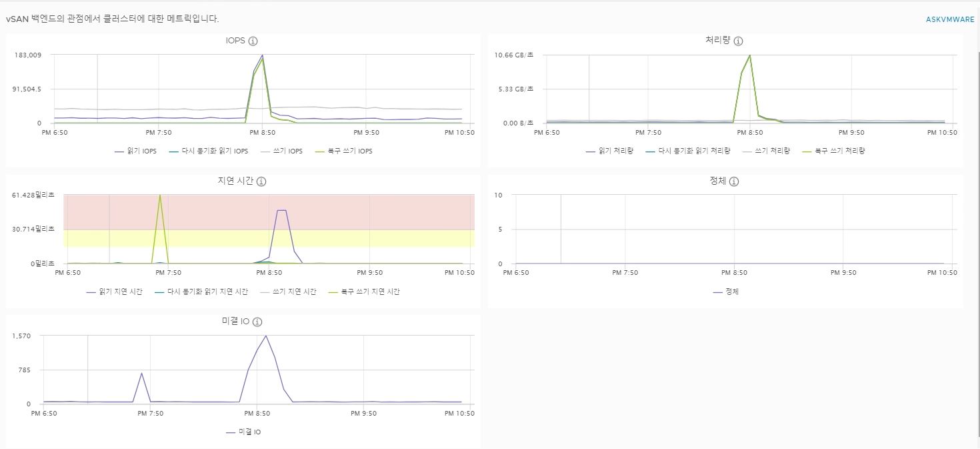980x449 pixels.
Task: Open the ASKVMWARE link
Action: pyautogui.click(x=950, y=20)
